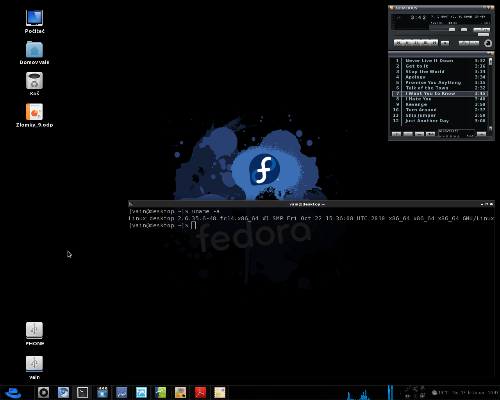Open the terminal launcher in the taskbar

(82, 393)
